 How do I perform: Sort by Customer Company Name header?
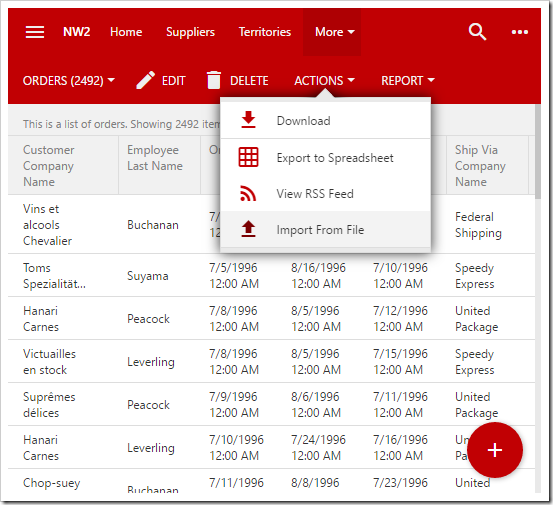(49, 166)
